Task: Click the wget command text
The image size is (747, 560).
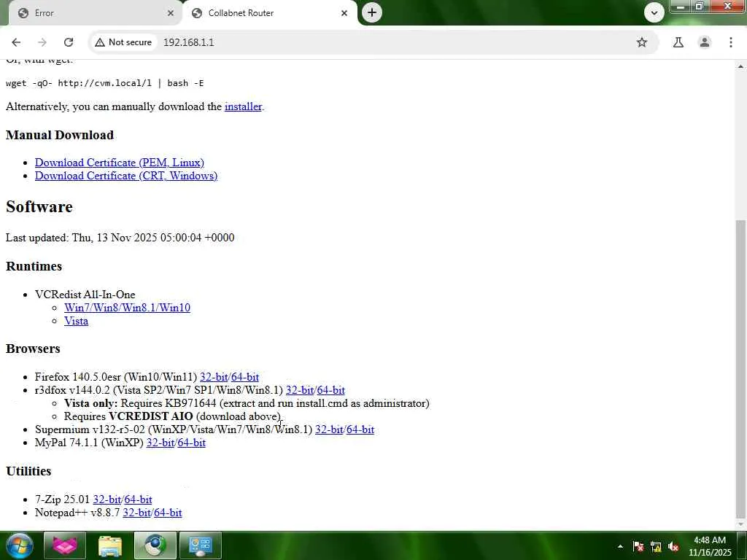Action: (105, 83)
